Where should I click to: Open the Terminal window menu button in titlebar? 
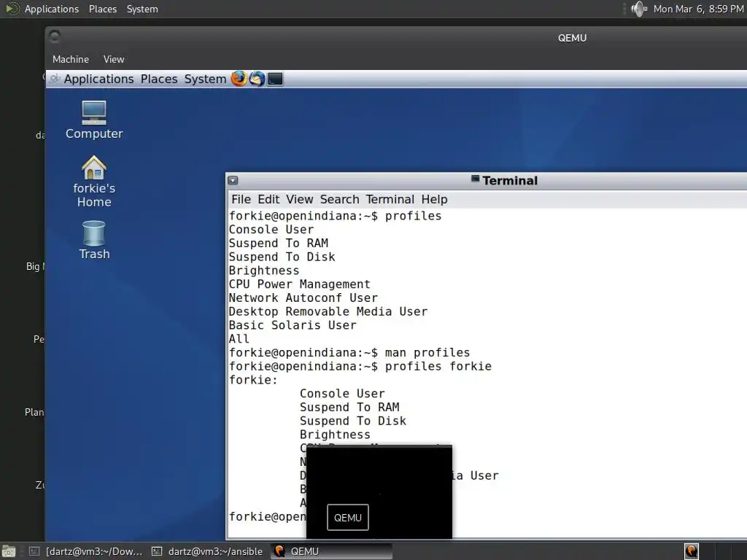click(x=233, y=181)
